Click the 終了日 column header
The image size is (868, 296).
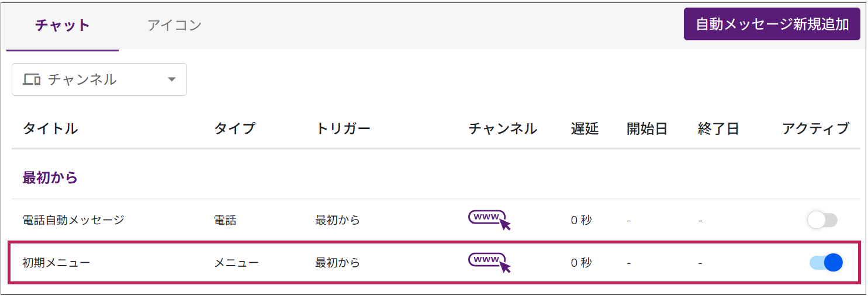tap(718, 128)
